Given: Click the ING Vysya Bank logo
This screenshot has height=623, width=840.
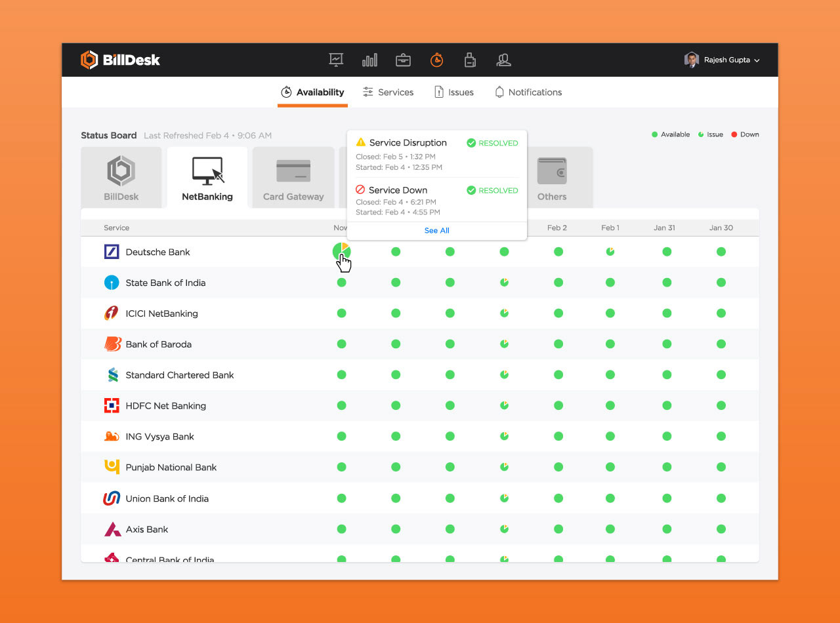Looking at the screenshot, I should click(112, 437).
